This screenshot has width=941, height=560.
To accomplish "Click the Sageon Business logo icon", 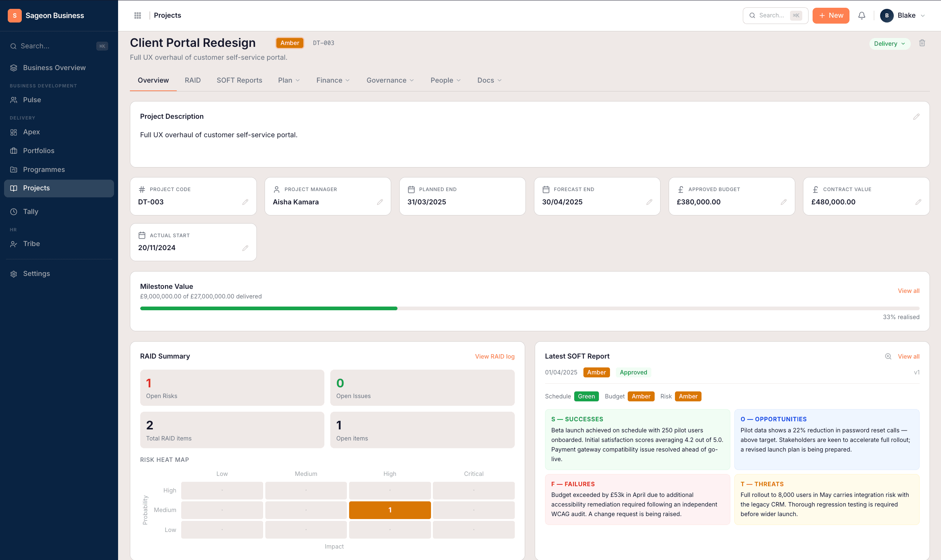I will [x=15, y=15].
